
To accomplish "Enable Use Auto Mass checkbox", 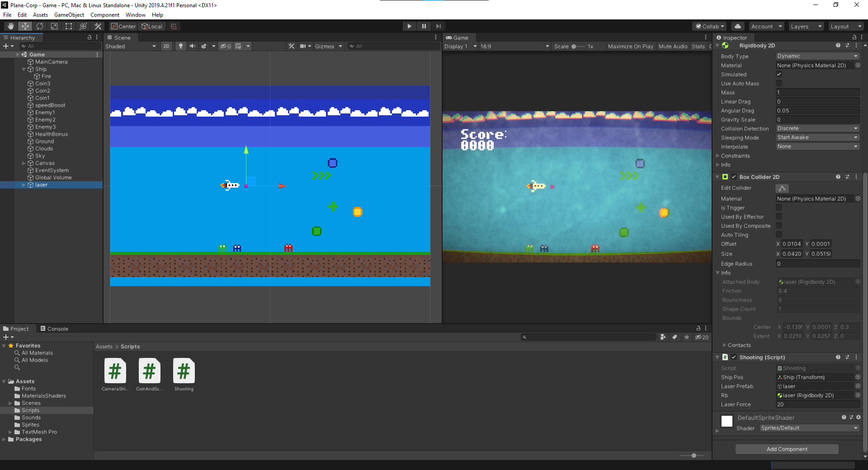I will 779,83.
